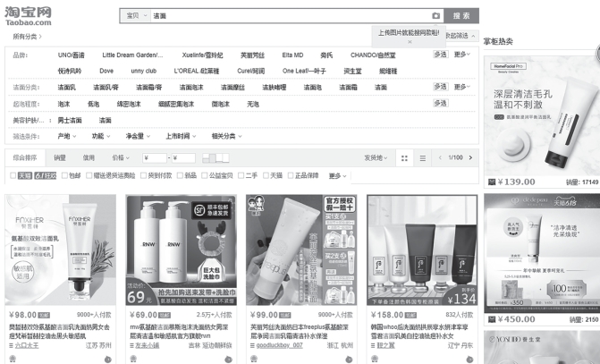
Task: Click the 搜索 search button
Action: point(461,16)
